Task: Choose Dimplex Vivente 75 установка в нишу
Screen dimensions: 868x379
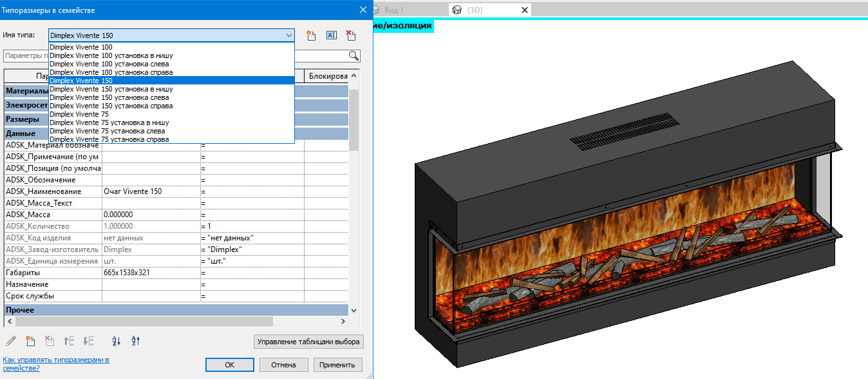Action: pos(171,122)
